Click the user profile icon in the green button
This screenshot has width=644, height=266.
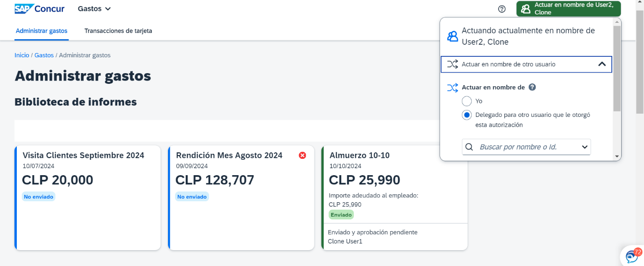pos(526,9)
